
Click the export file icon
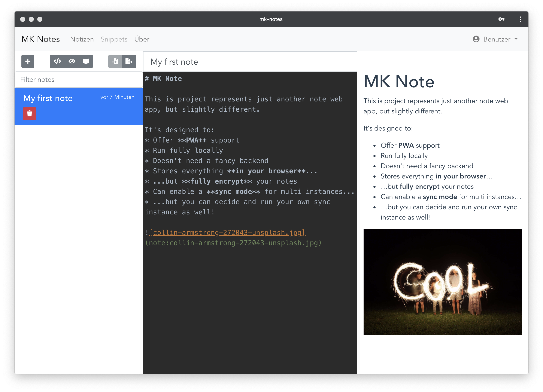[x=129, y=61]
